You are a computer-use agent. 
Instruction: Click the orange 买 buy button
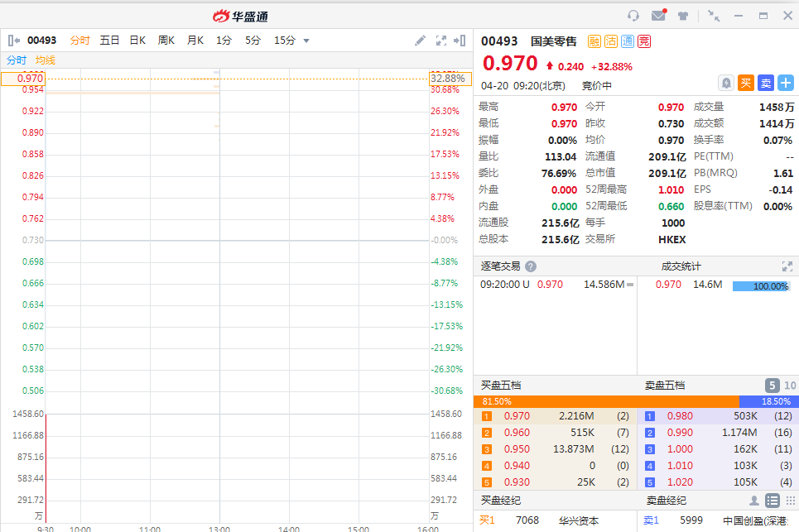tap(746, 83)
